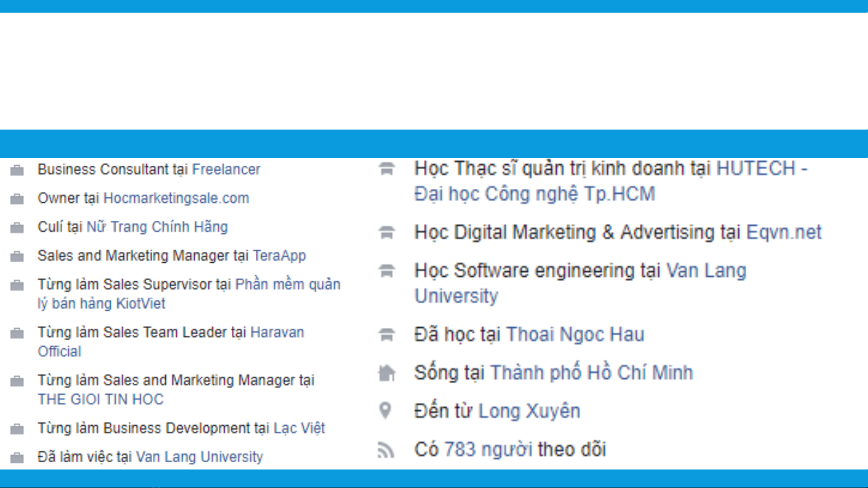Open the Long Xuyên hometown link
Image resolution: width=868 pixels, height=488 pixels.
529,411
